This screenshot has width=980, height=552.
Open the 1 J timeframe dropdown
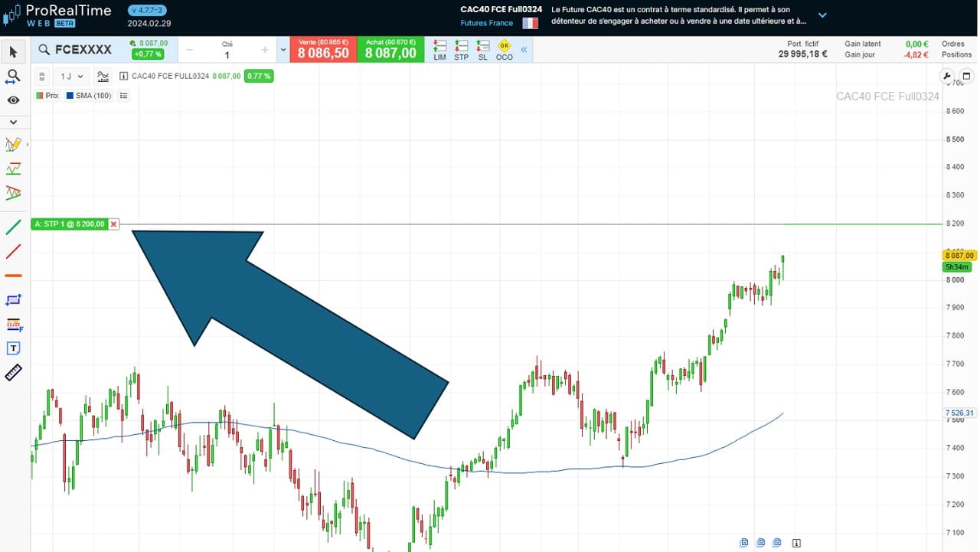pos(73,76)
